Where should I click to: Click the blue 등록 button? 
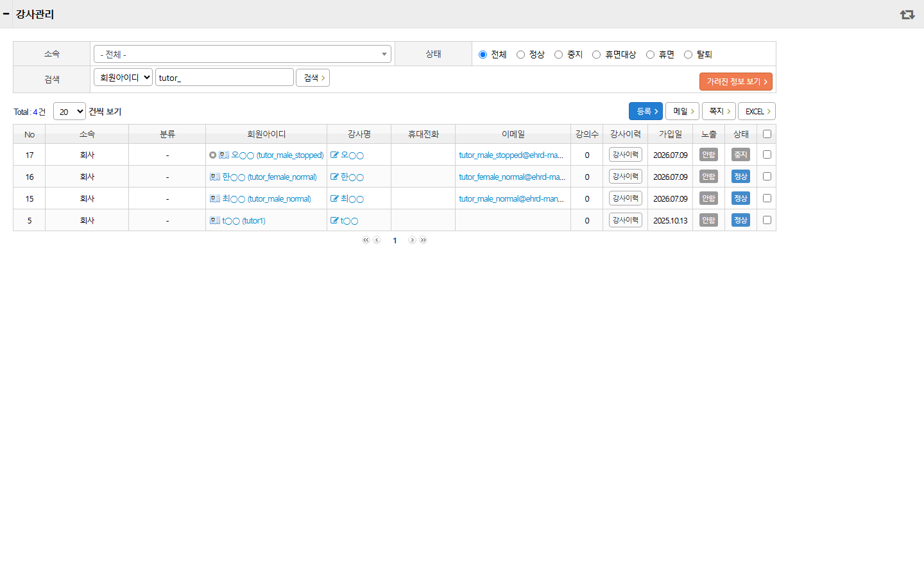tap(646, 111)
